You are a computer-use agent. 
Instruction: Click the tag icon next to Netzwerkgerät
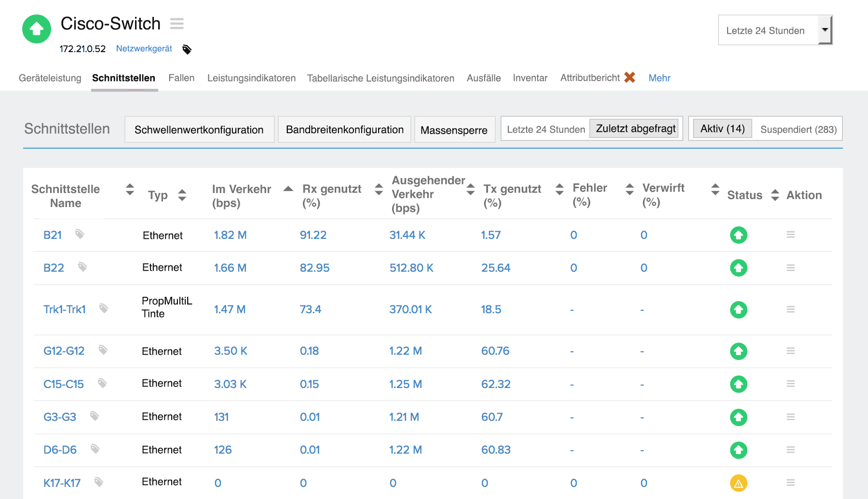coord(187,49)
